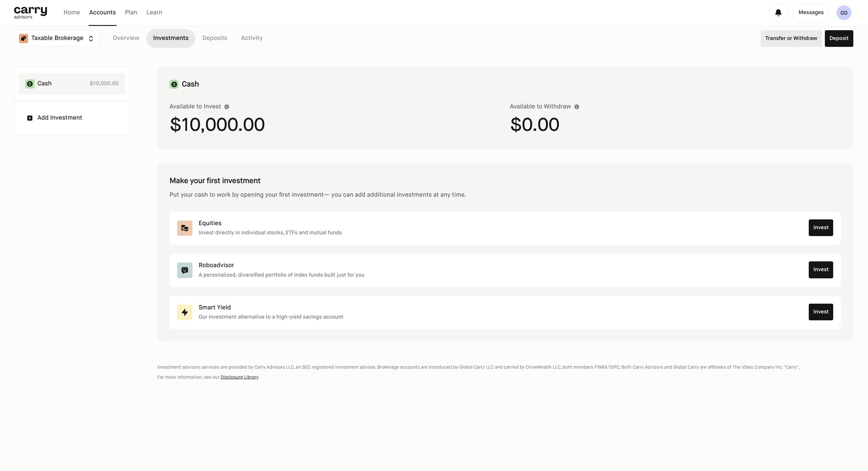Viewport: 868px width, 471px height.
Task: Click the Carry advisors logo
Action: click(30, 12)
